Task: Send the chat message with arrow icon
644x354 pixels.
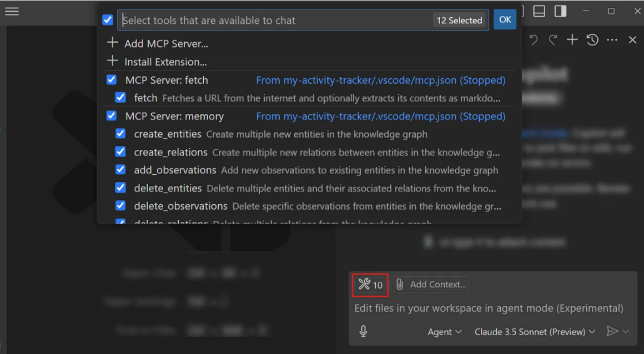Action: (x=612, y=331)
